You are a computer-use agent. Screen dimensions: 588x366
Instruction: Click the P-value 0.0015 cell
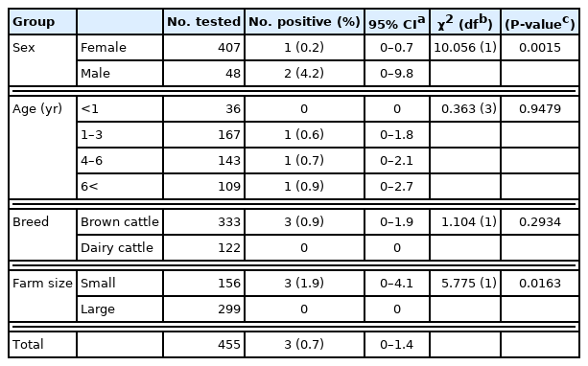(540, 48)
